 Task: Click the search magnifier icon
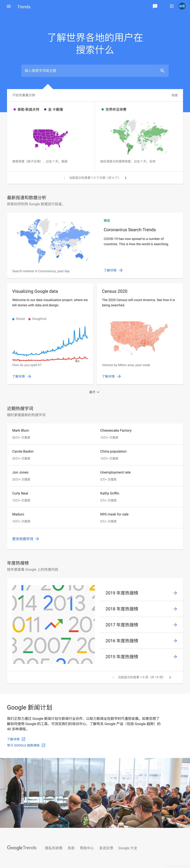tap(162, 71)
